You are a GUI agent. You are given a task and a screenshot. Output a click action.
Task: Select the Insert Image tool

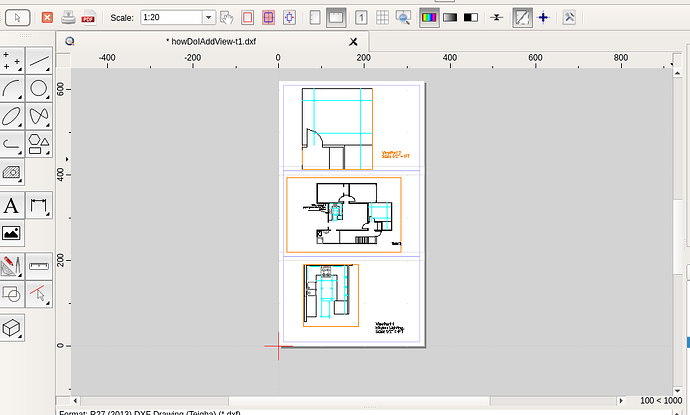click(12, 233)
